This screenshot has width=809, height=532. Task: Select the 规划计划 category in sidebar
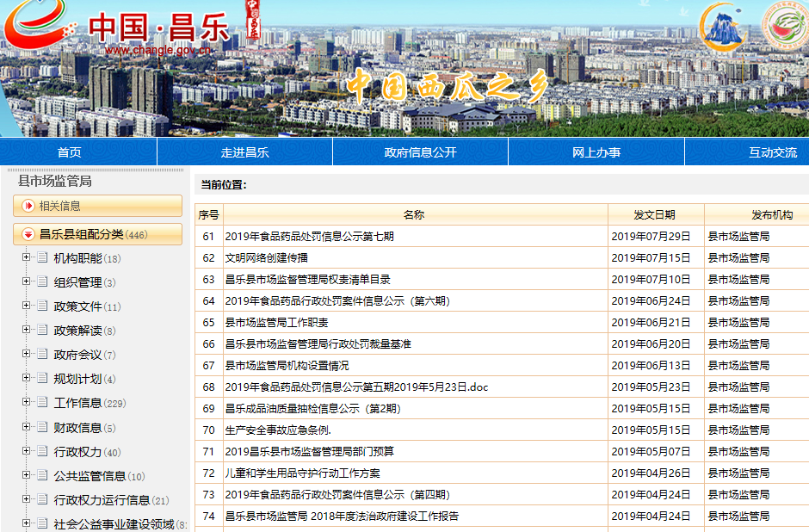(77, 379)
